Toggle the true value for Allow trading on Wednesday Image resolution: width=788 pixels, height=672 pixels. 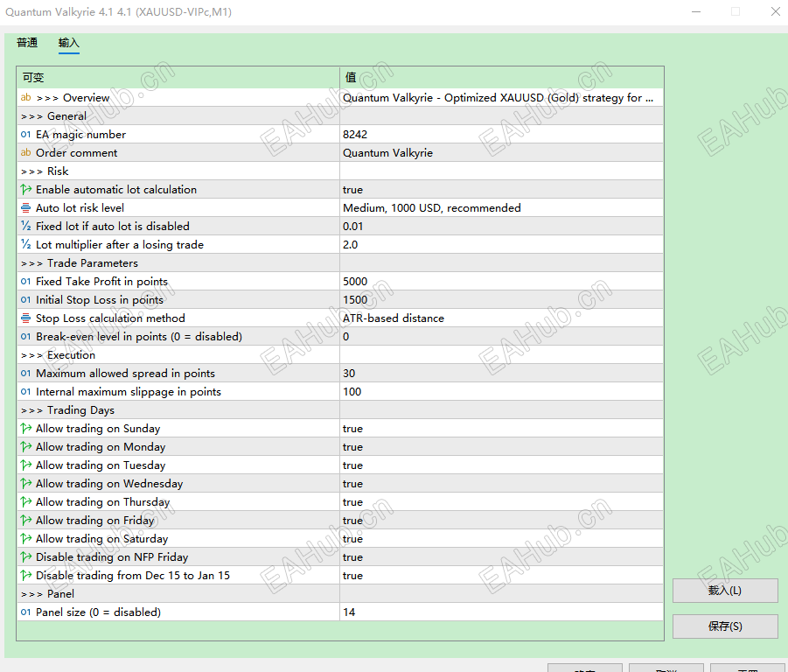(x=501, y=484)
